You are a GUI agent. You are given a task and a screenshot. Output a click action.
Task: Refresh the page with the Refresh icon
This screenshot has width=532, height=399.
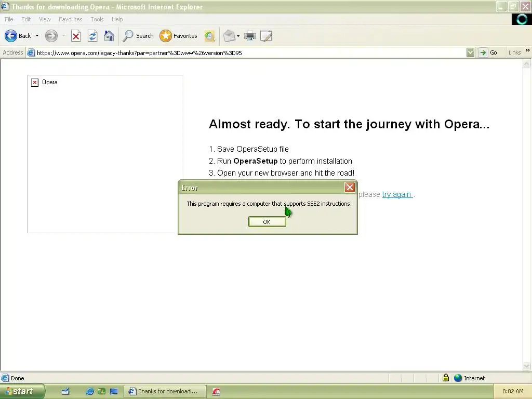click(92, 36)
